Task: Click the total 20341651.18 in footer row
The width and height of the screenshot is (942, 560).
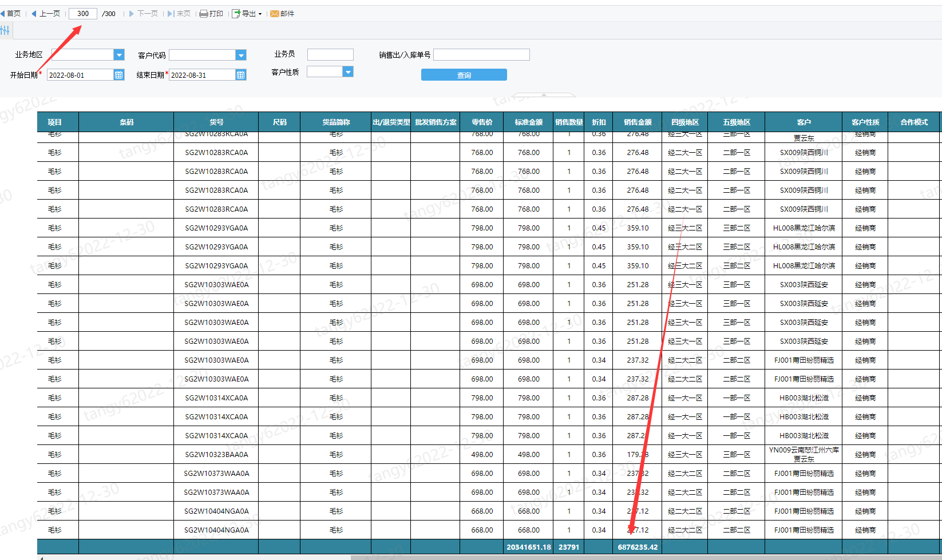Action: [528, 547]
